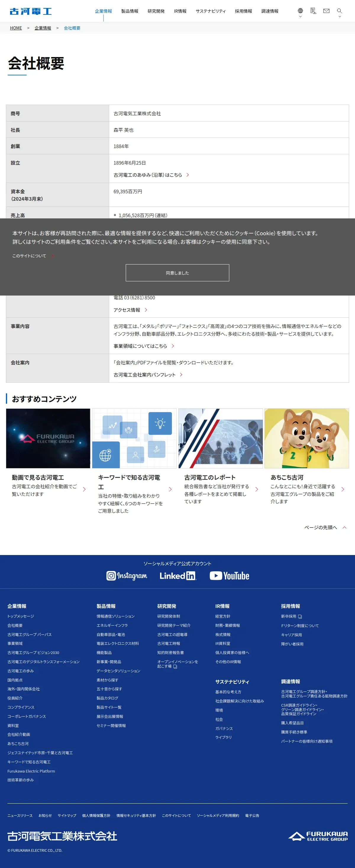Open the keyword icons thumbnail
Image resolution: width=355 pixels, height=868 pixels.
pos(134,438)
